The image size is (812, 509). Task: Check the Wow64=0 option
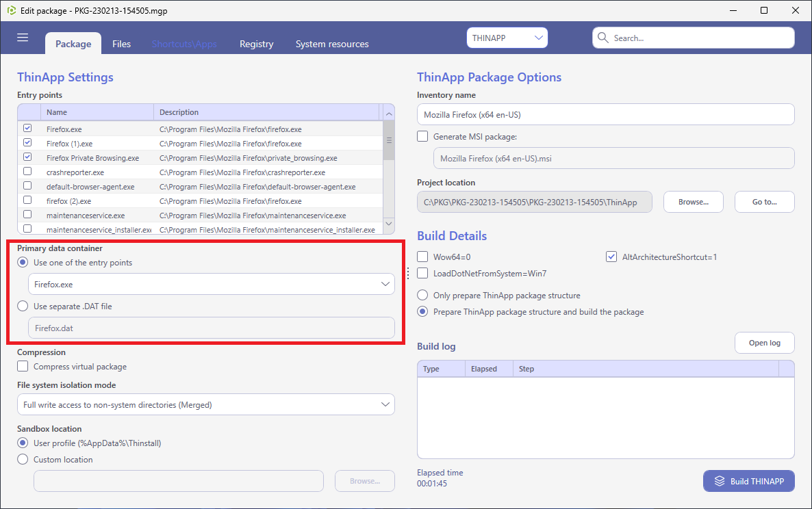[422, 257]
